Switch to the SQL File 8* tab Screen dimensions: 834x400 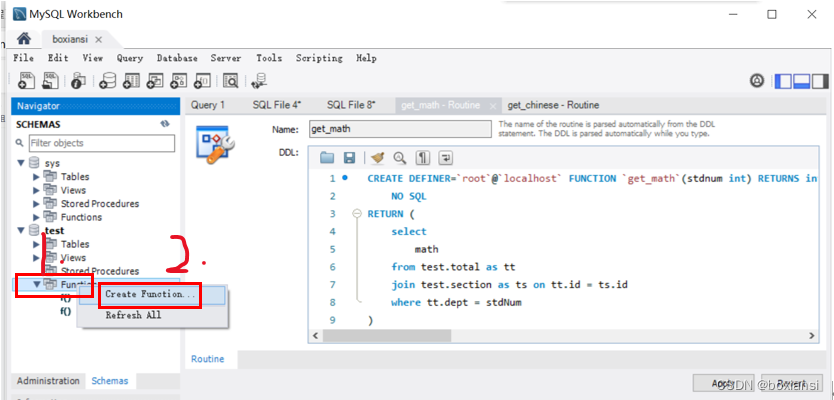(x=351, y=105)
